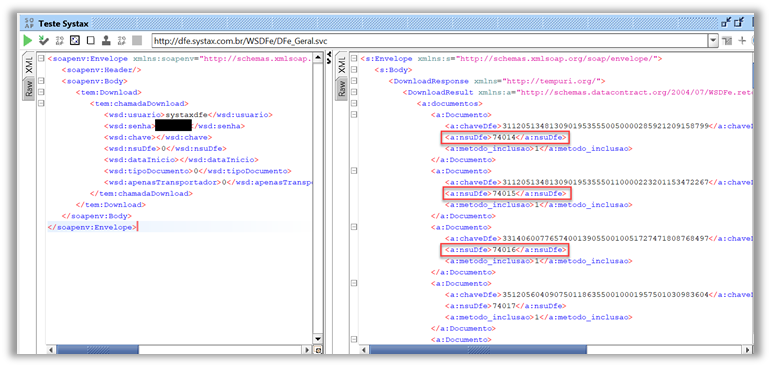Screen dimensions: 771x367
Task: Click the plus icon on the toolbar
Action: [742, 41]
